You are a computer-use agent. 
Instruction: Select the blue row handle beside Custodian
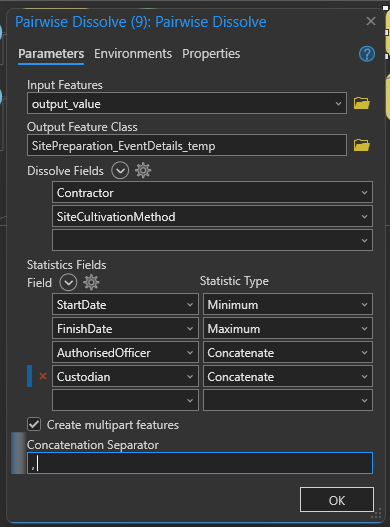(x=30, y=376)
